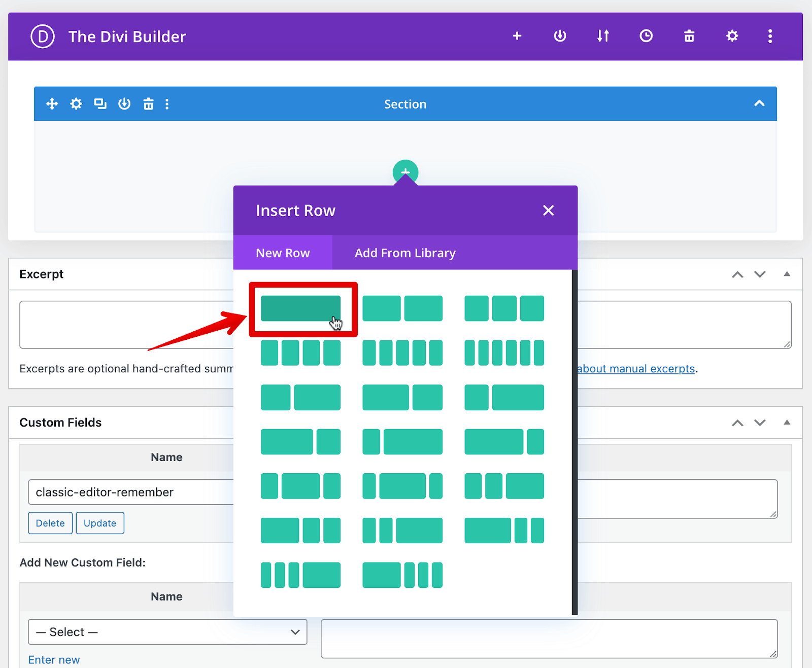Clear layout with header trash icon

tap(689, 36)
